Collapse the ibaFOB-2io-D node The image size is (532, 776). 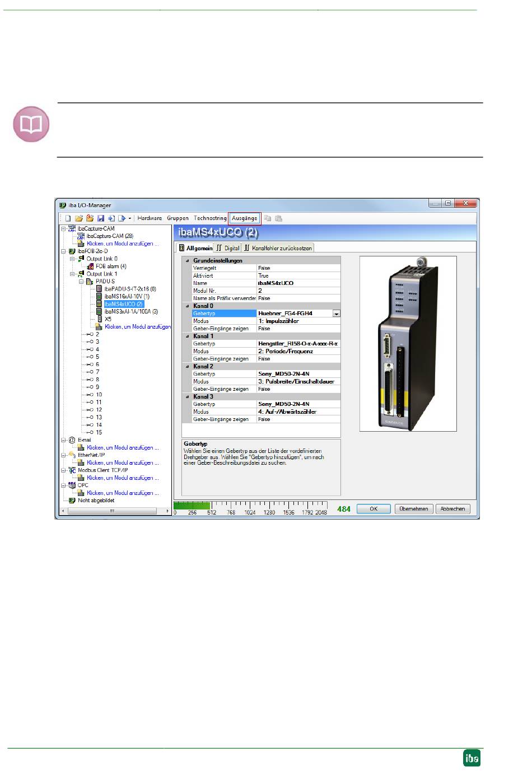pyautogui.click(x=63, y=251)
